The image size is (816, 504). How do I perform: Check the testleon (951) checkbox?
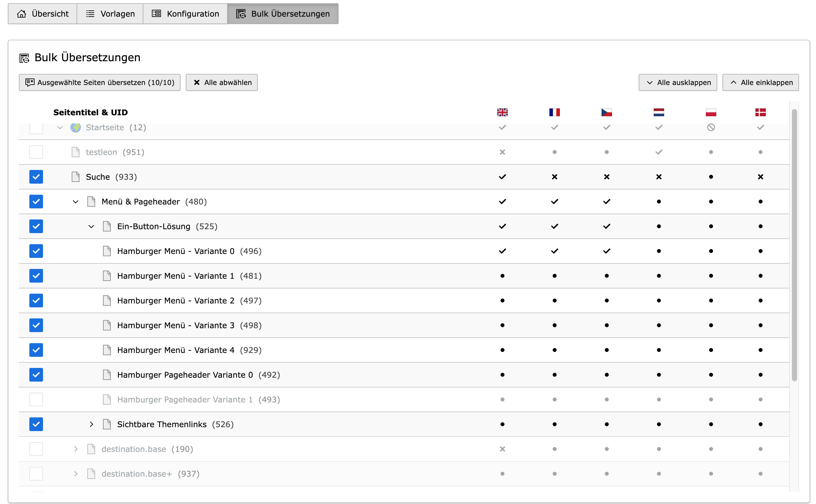coord(36,152)
